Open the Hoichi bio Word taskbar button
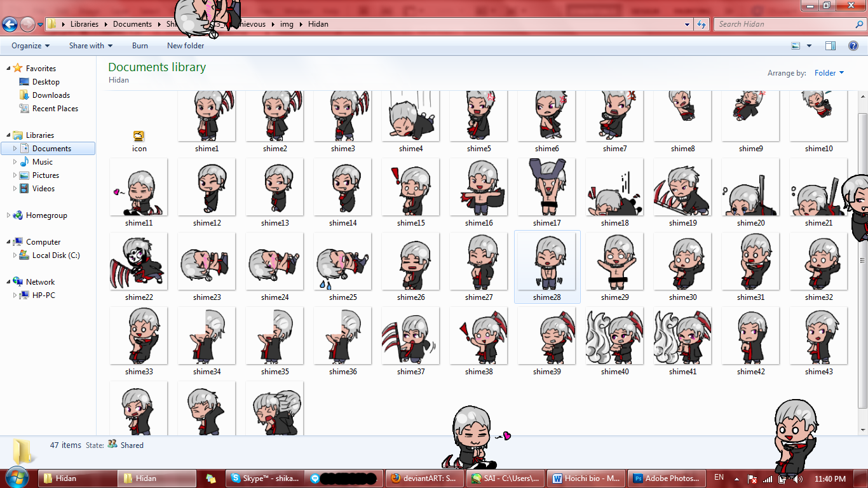This screenshot has width=868, height=488. (586, 478)
